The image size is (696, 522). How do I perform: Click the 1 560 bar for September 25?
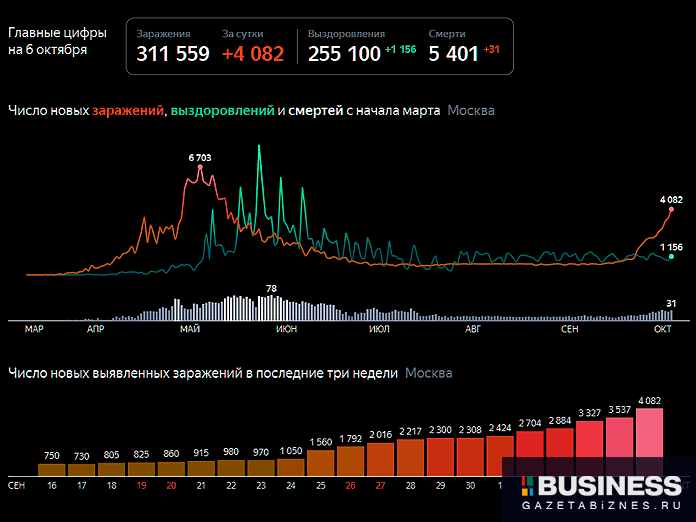click(x=321, y=462)
